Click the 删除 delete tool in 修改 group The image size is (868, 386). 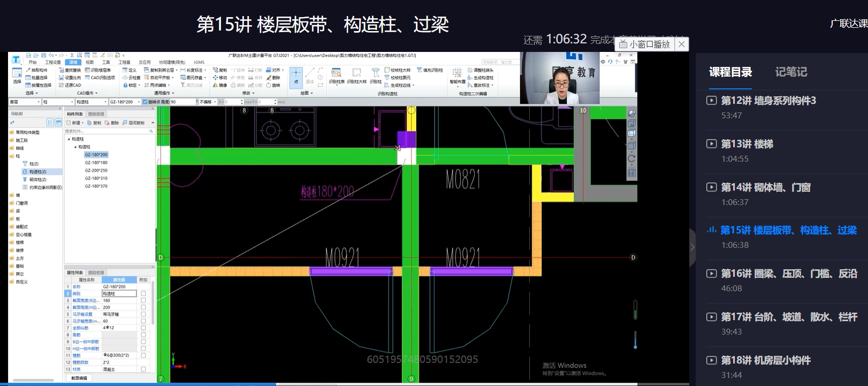click(x=273, y=78)
